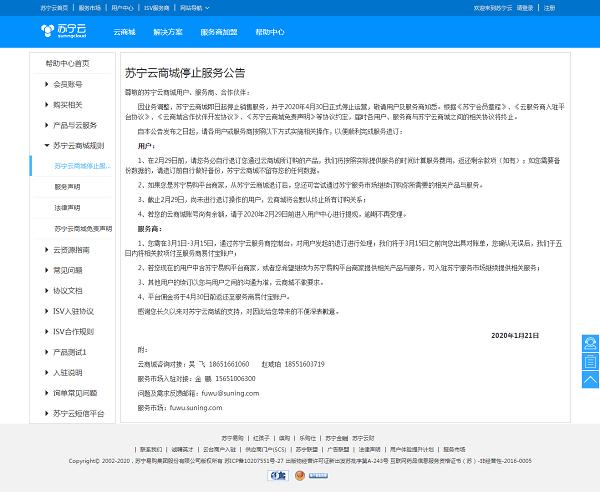The width and height of the screenshot is (600, 492).
Task: Click footer link 诚聘英才
Action: click(x=182, y=450)
